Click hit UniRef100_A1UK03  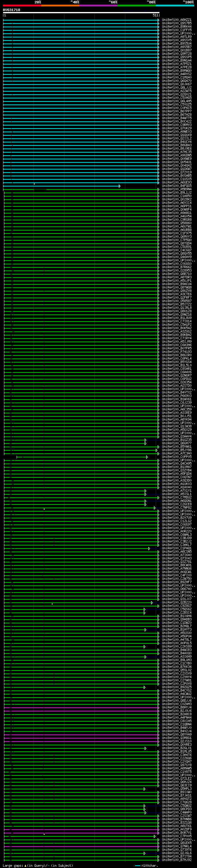click(x=176, y=484)
